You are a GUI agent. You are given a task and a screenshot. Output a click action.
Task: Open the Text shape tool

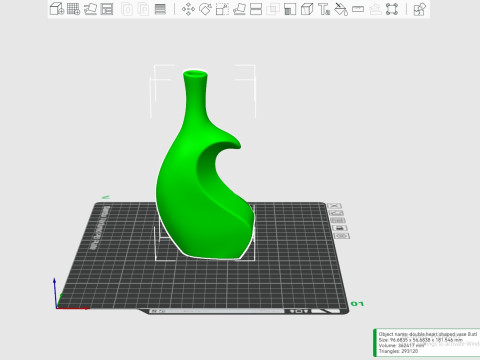pyautogui.click(x=324, y=9)
